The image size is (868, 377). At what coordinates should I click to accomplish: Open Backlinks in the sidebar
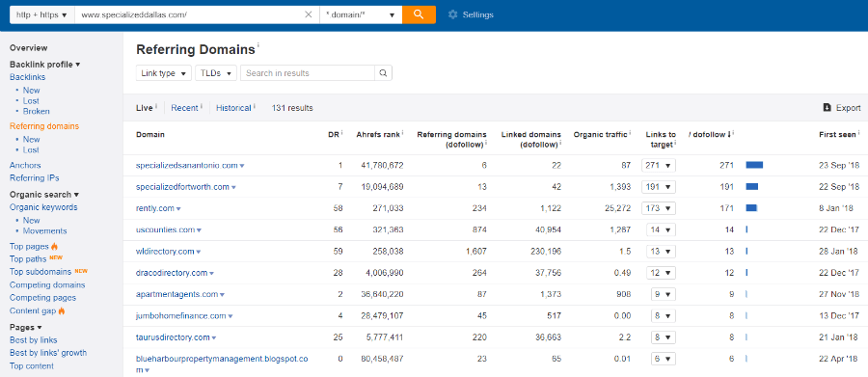pyautogui.click(x=28, y=77)
